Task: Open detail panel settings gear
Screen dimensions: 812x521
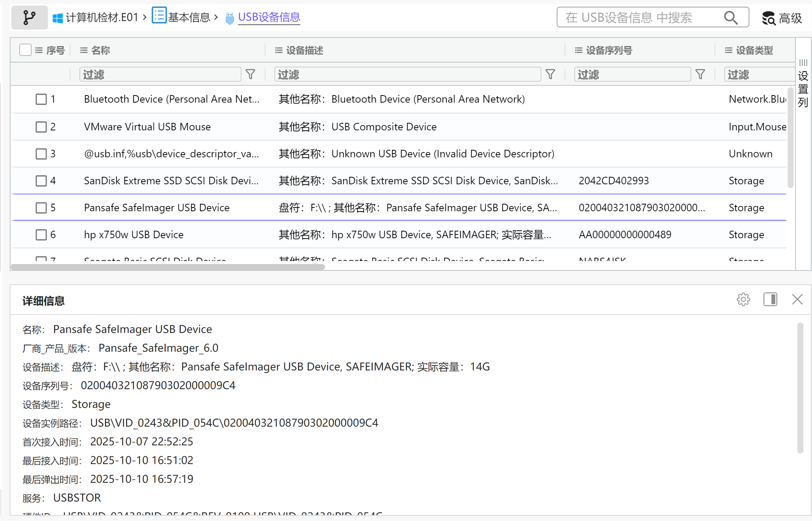Action: (743, 300)
